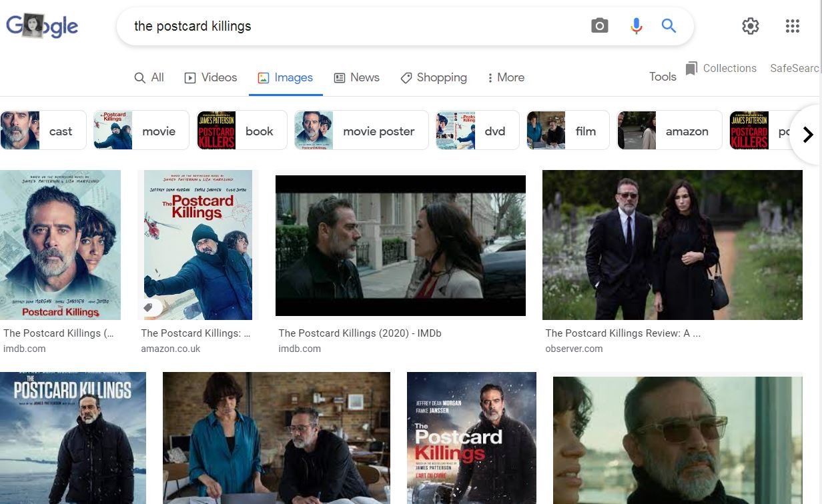Click the blue search magnifier button
This screenshot has width=822, height=504.
click(669, 26)
